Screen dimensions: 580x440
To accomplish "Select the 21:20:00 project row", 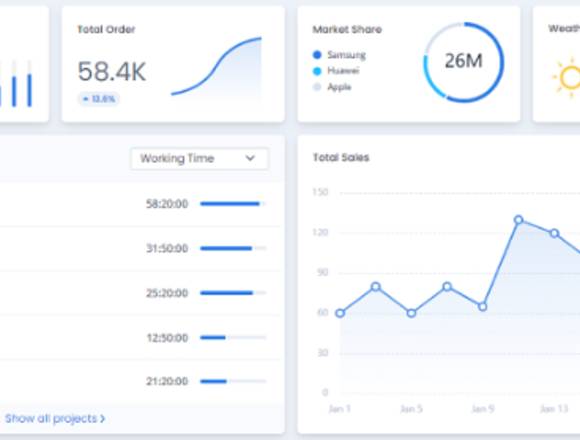I will (140, 381).
